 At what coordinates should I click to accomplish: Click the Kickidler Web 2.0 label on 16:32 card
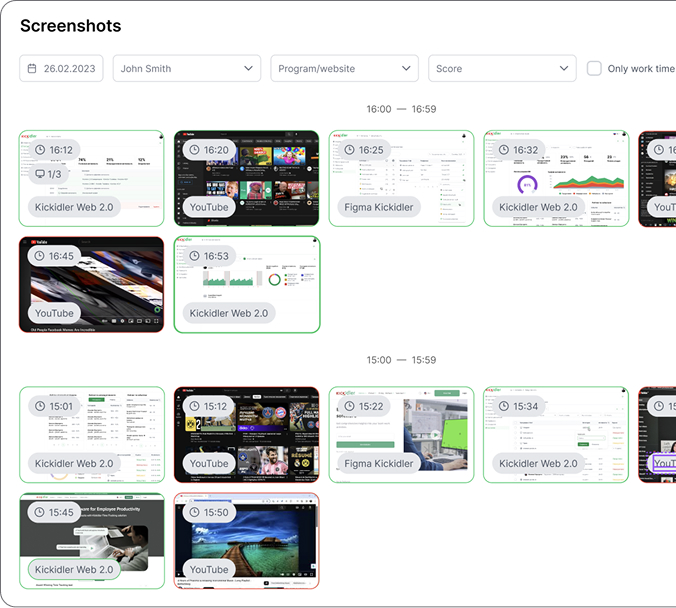pos(538,207)
